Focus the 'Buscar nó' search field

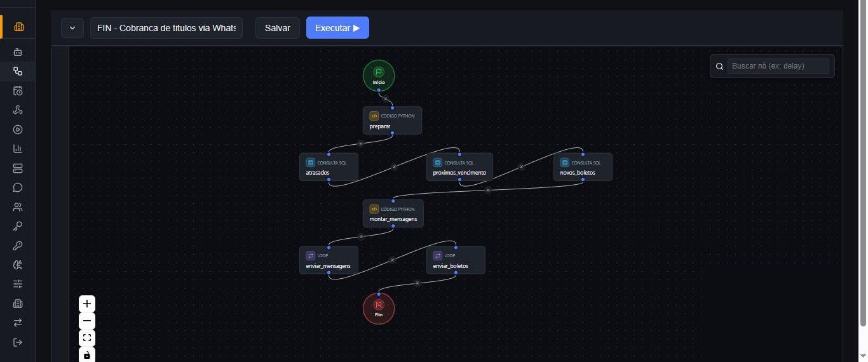(778, 66)
